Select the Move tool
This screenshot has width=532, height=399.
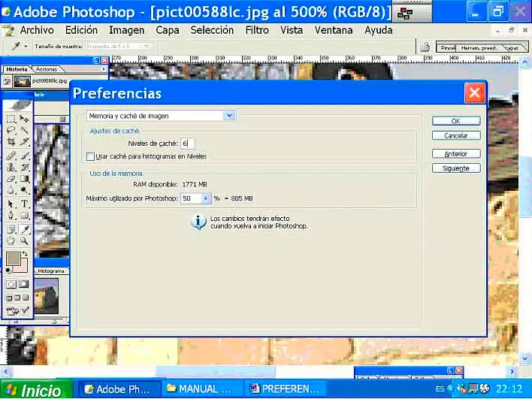click(24, 119)
